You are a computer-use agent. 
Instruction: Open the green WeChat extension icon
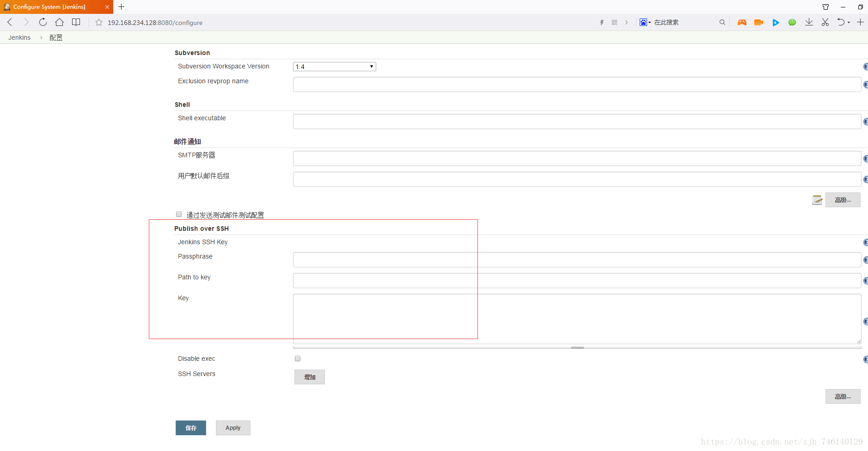[x=792, y=22]
